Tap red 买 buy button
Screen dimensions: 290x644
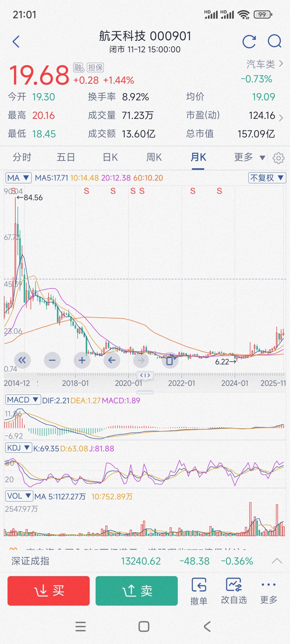49,591
